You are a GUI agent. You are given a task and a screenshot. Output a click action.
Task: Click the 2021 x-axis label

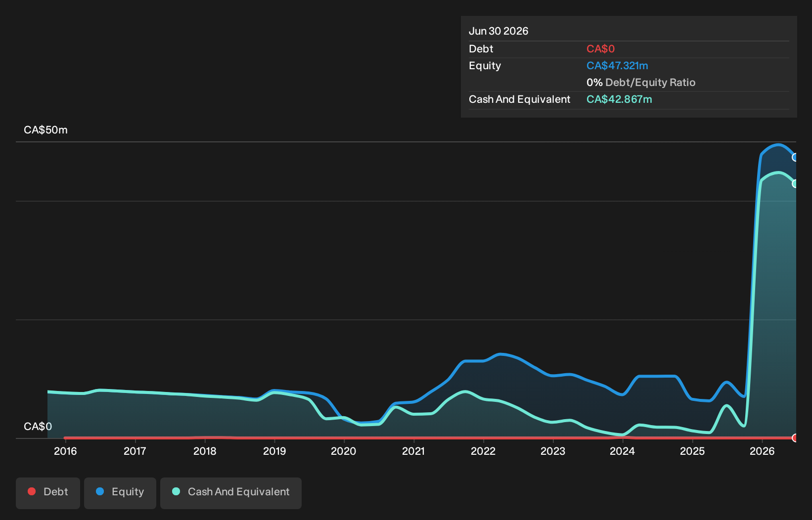413,451
